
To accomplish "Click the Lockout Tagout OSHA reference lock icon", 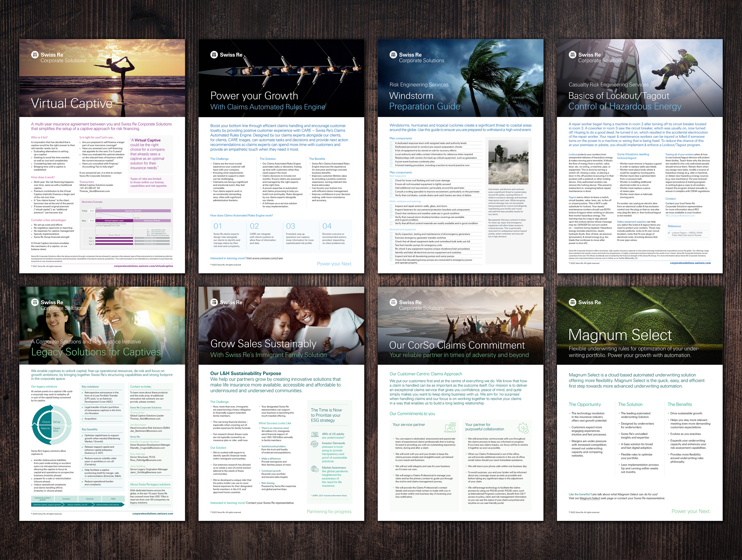I will pyautogui.click(x=669, y=232).
